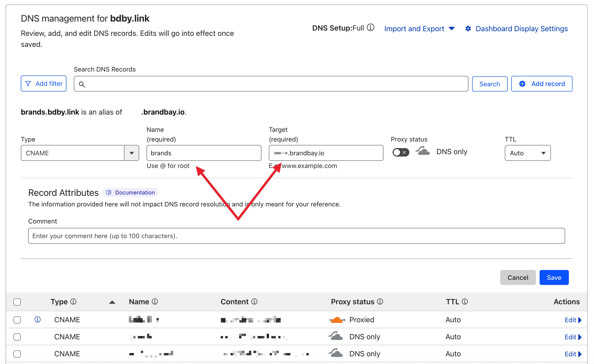The image size is (594, 364).
Task: Click the info icon beside TTL column header
Action: pos(465,302)
